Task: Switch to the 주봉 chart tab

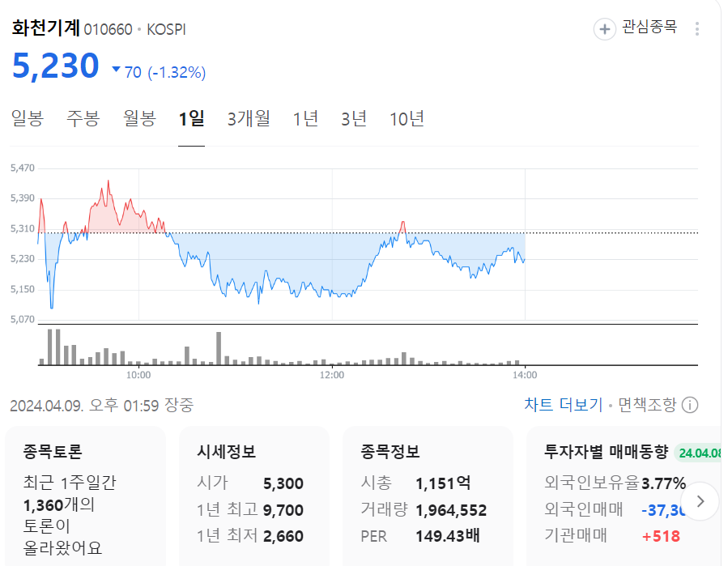Action: [x=83, y=119]
